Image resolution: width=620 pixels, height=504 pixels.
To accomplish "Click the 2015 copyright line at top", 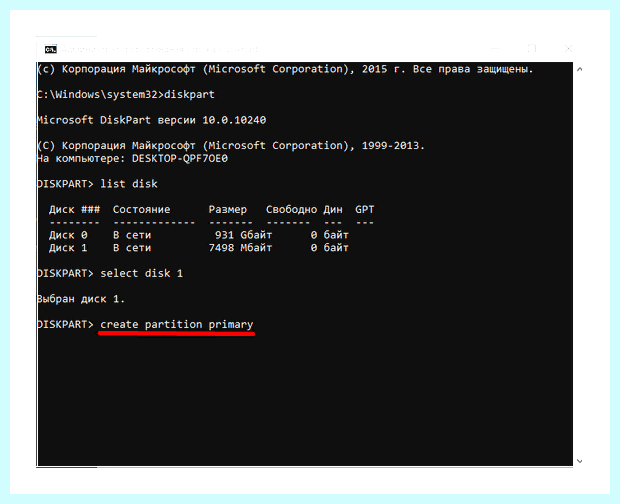I will point(285,70).
